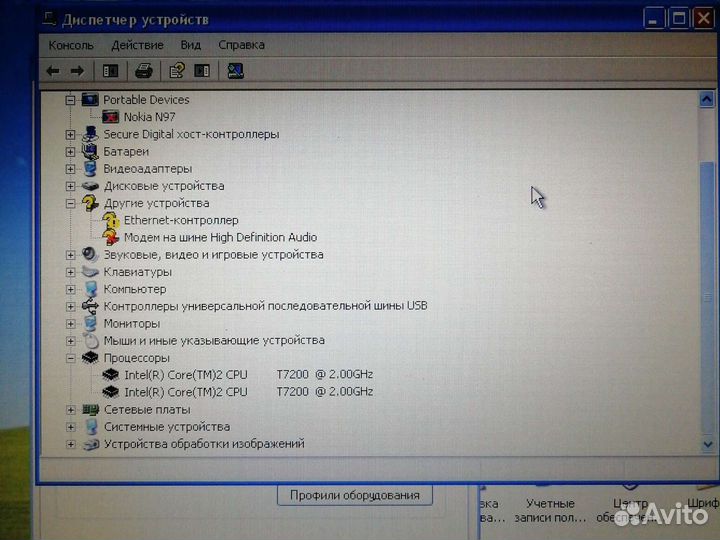Select the second Intel Core2 T7200 processor

tap(248, 392)
